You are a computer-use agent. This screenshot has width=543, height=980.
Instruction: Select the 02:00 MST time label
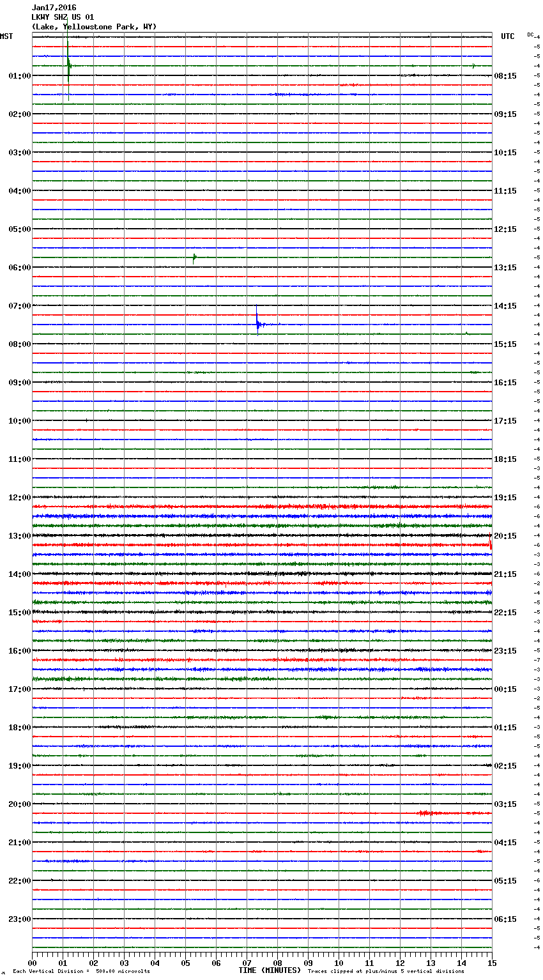(19, 114)
